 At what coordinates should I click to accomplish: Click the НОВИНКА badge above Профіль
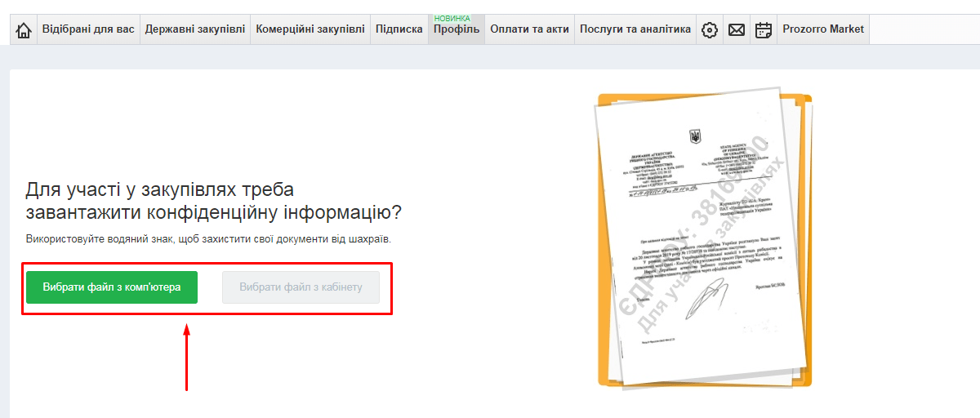coord(452,18)
